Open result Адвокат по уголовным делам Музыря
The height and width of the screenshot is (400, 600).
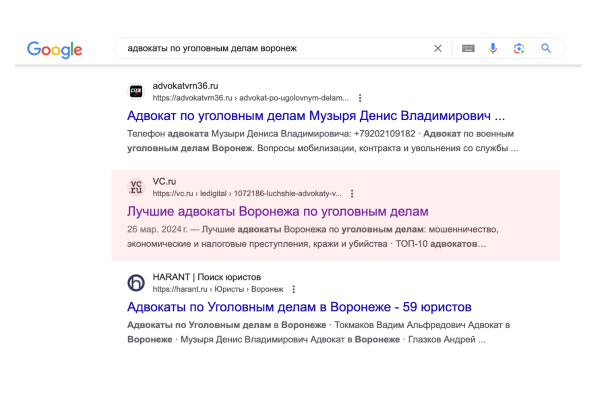pyautogui.click(x=316, y=116)
